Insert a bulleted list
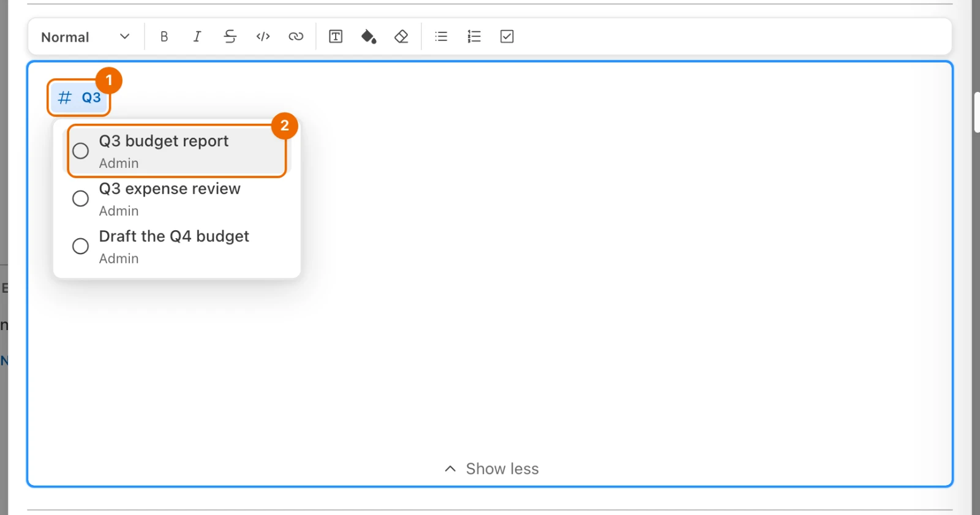 coord(441,37)
